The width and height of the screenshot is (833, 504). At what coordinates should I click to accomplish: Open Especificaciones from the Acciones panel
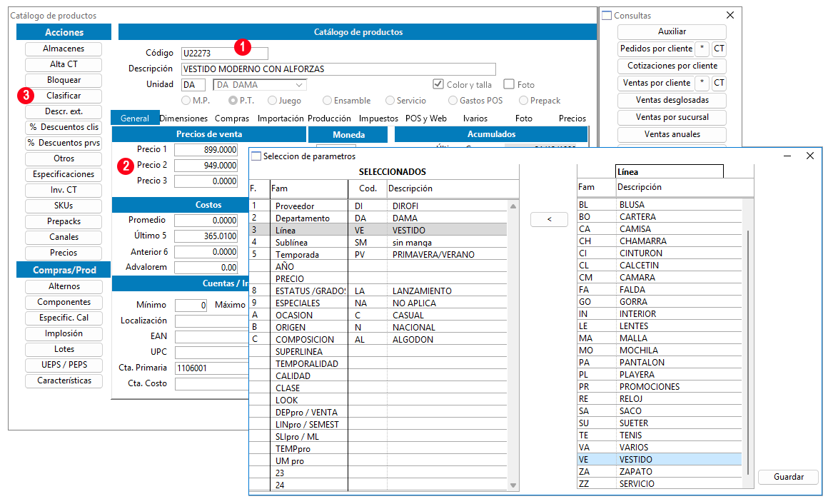click(x=64, y=174)
